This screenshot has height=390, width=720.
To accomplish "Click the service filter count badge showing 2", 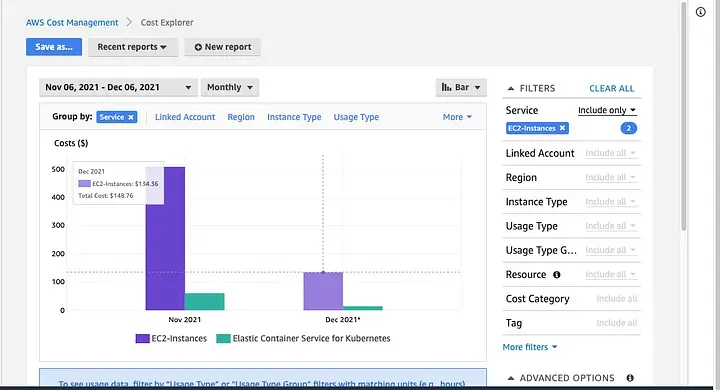I will point(629,128).
